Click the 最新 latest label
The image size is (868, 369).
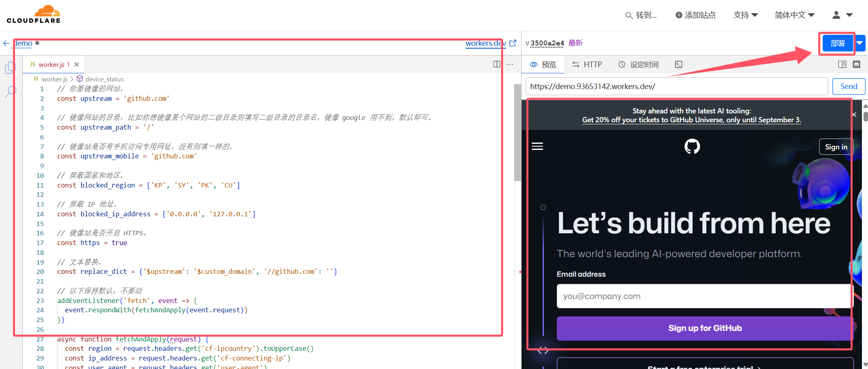575,43
